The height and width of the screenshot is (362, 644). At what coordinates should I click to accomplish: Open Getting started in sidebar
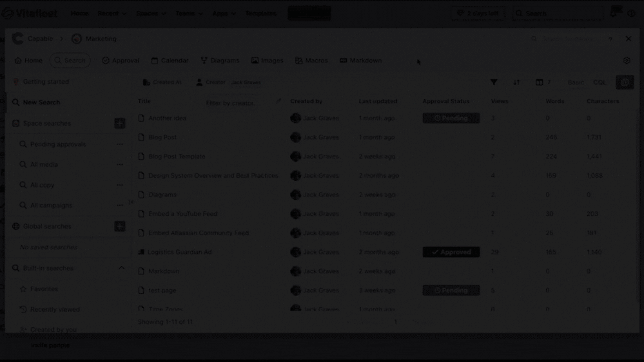(46, 82)
